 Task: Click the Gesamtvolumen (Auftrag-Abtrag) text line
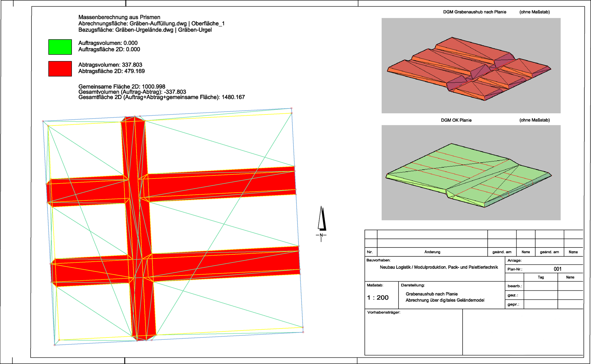click(132, 92)
